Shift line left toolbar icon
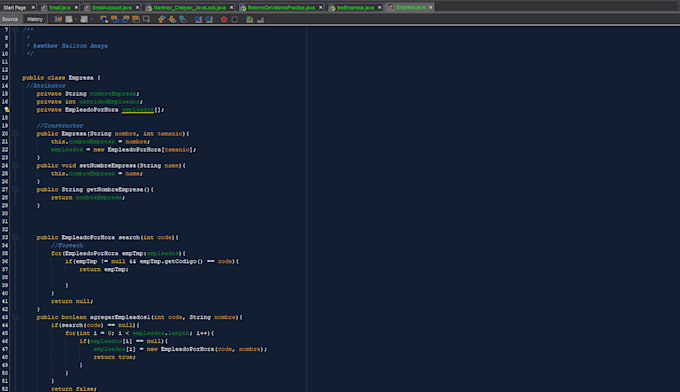The image size is (680, 392). click(x=198, y=19)
